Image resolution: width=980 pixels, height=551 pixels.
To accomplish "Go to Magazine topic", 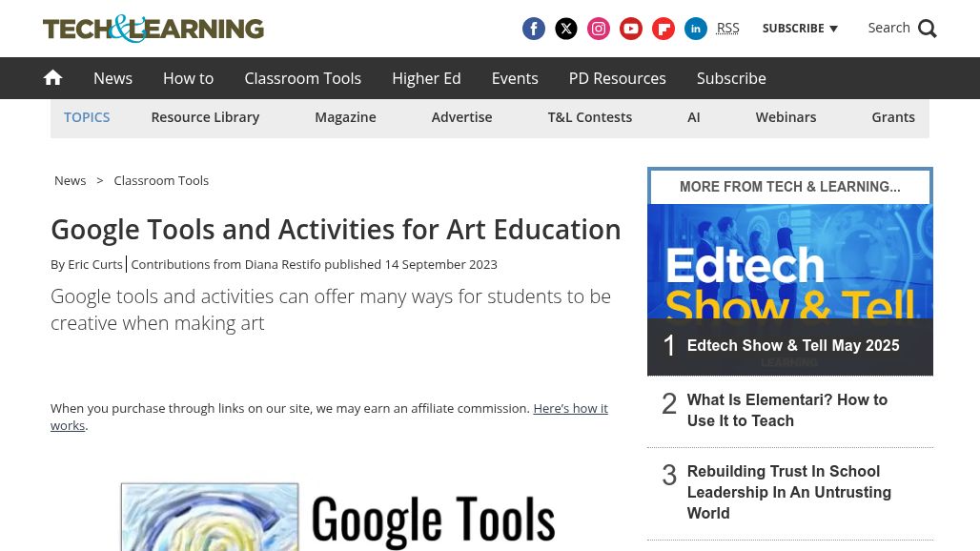I will pyautogui.click(x=346, y=117).
